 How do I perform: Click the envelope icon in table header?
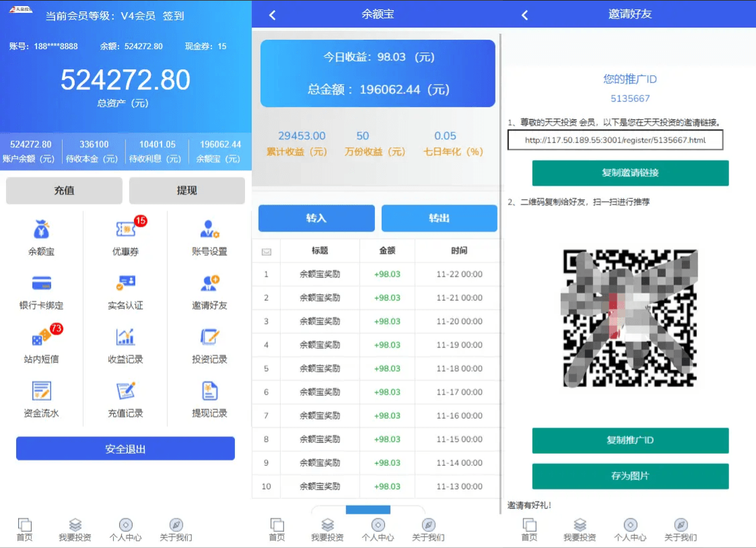pos(266,252)
